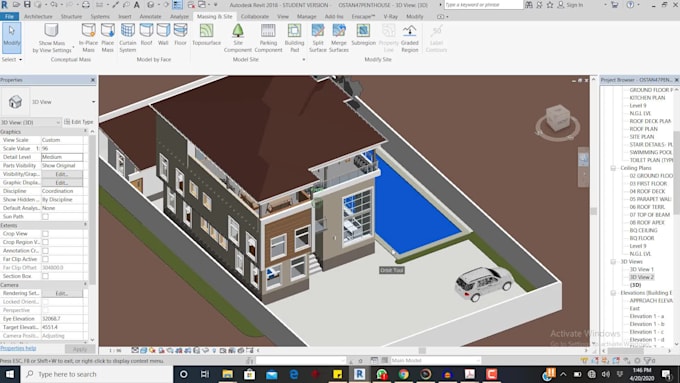The height and width of the screenshot is (383, 680).
Task: Collapse the Ceiling Plans tree node
Action: pos(613,168)
